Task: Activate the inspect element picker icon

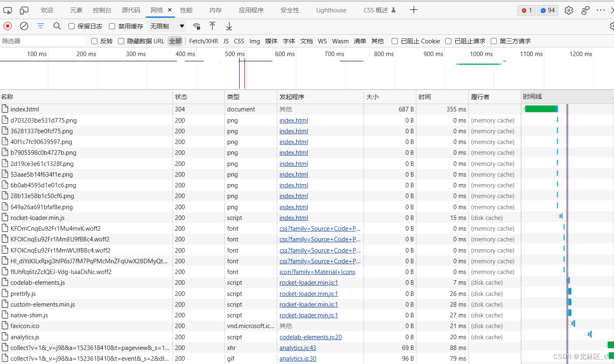Action: 7,10
